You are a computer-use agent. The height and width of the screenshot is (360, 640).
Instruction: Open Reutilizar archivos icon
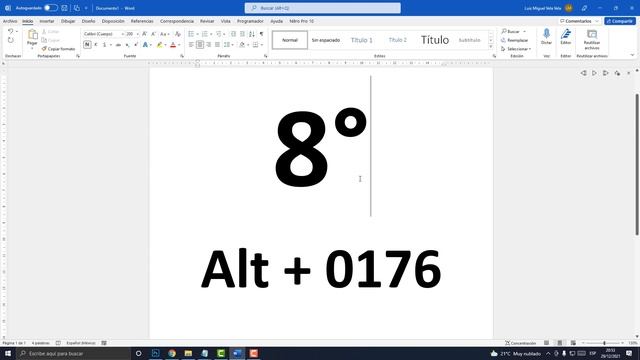click(x=592, y=33)
